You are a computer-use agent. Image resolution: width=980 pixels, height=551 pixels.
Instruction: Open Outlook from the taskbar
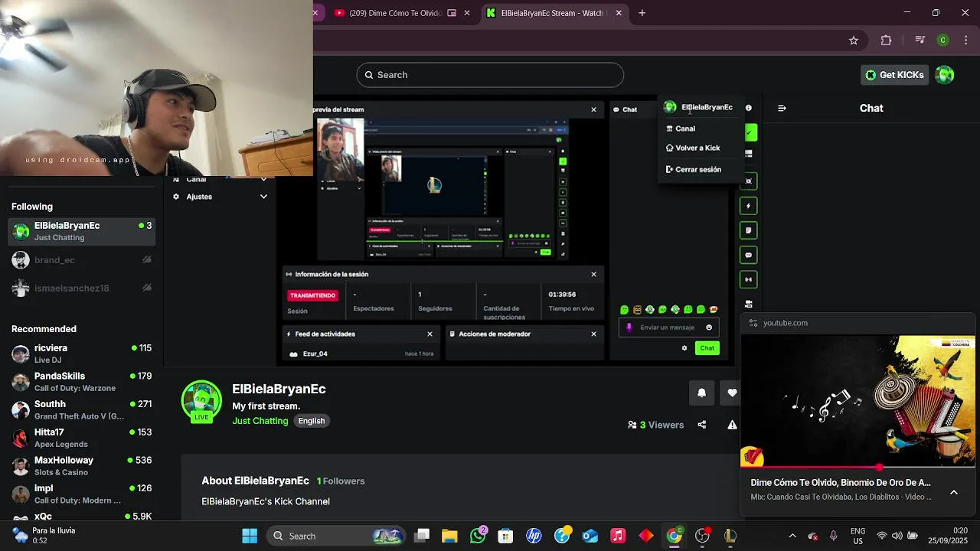[590, 536]
